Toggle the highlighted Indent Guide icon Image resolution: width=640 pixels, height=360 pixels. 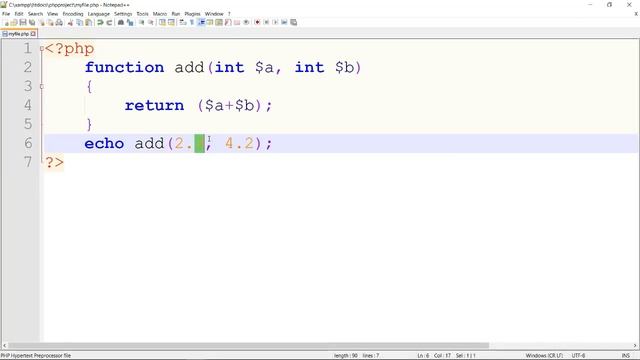pyautogui.click(x=201, y=22)
